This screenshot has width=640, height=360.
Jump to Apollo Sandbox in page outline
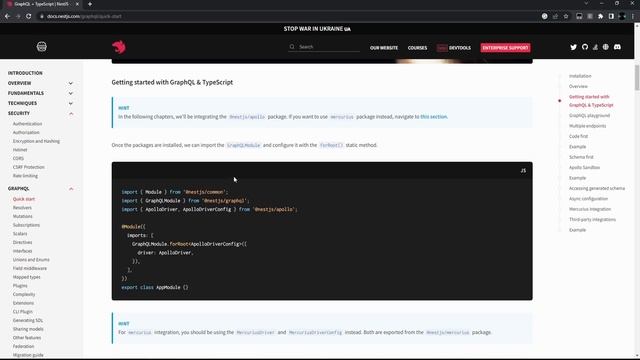584,168
